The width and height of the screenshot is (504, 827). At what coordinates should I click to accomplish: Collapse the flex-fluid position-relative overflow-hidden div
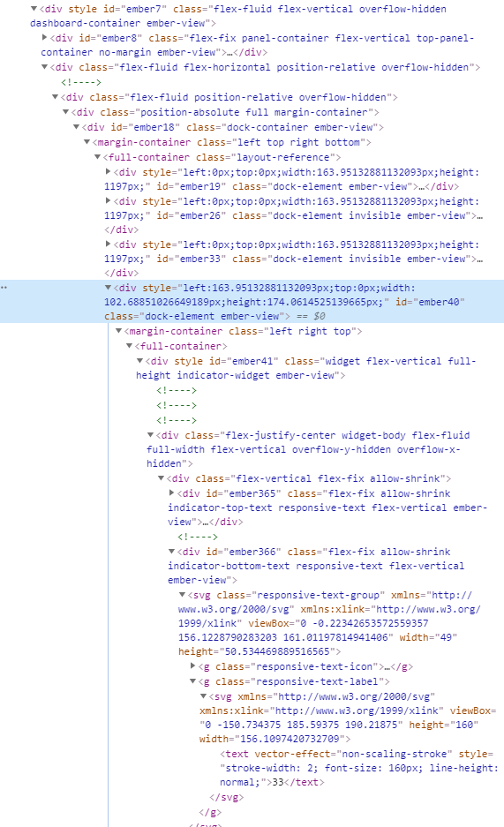[x=56, y=97]
